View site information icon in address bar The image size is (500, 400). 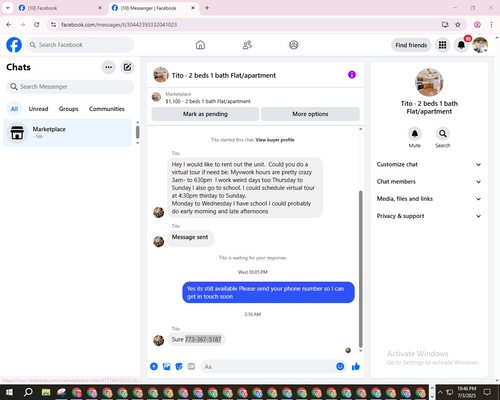point(54,25)
